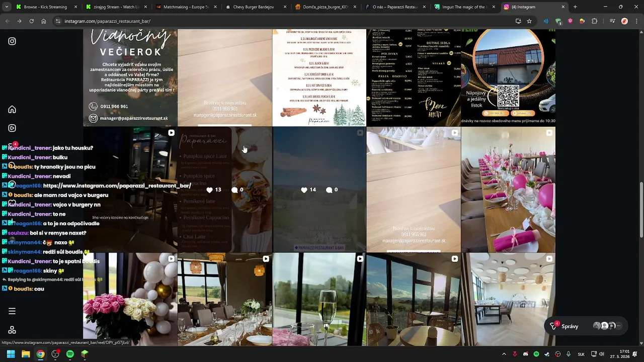Screen dimensions: 644x362
Task: Open File Explorer from taskbar
Action: pyautogui.click(x=26, y=354)
